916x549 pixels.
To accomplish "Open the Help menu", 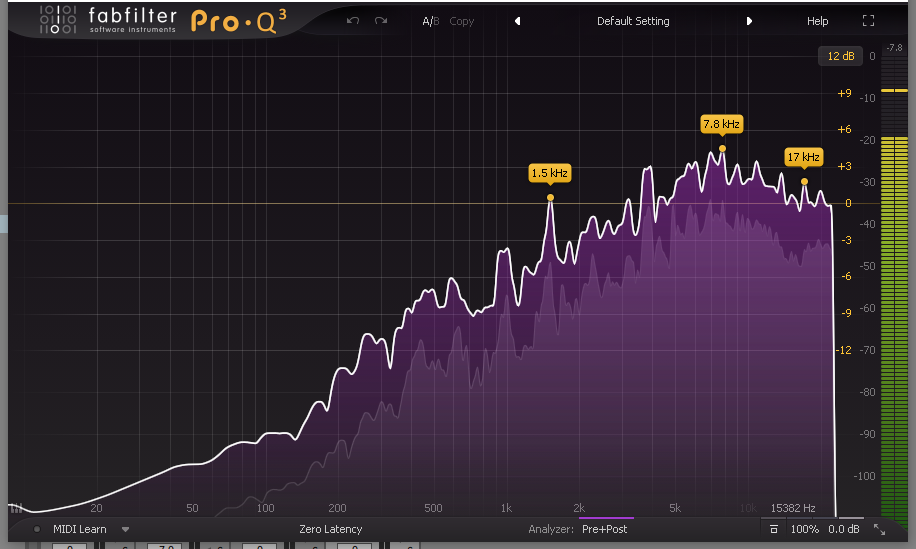I will 817,21.
